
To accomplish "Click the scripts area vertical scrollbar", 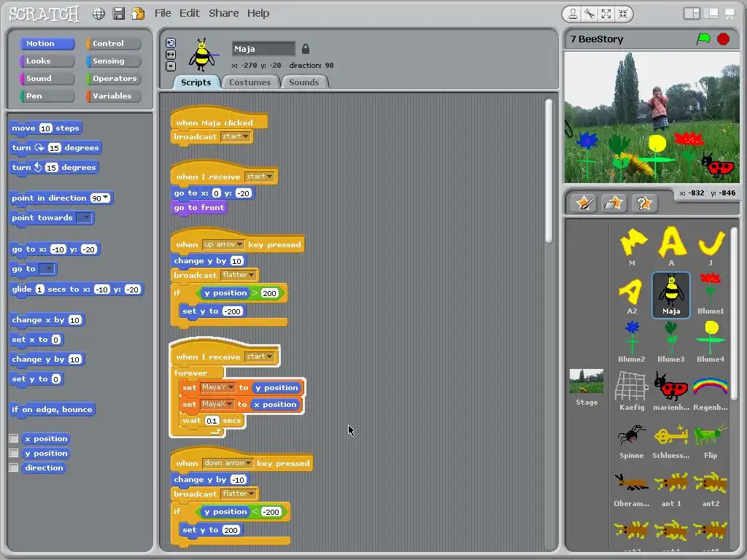I will 549,171.
